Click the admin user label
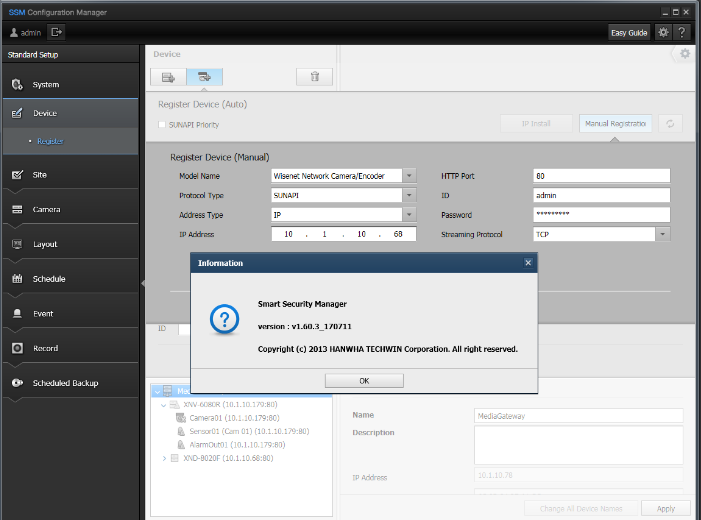The height and width of the screenshot is (520, 701). click(x=30, y=33)
